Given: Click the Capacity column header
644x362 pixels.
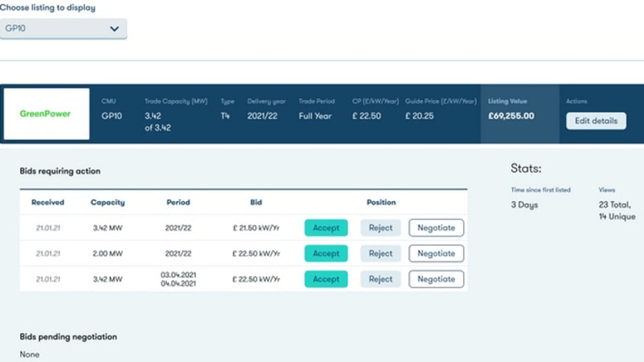Looking at the screenshot, I should (x=107, y=202).
